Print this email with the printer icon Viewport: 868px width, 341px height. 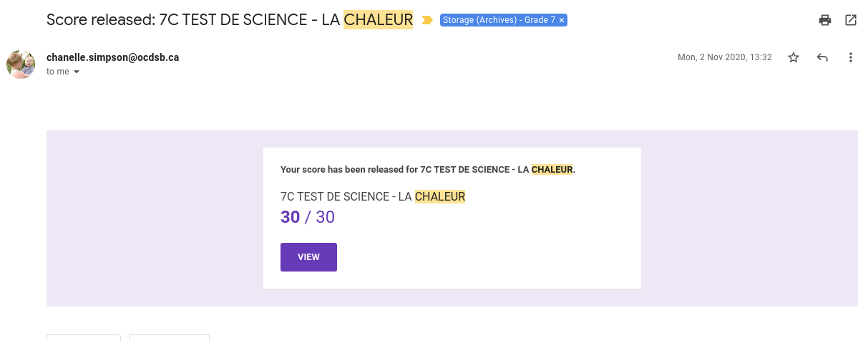tap(825, 20)
